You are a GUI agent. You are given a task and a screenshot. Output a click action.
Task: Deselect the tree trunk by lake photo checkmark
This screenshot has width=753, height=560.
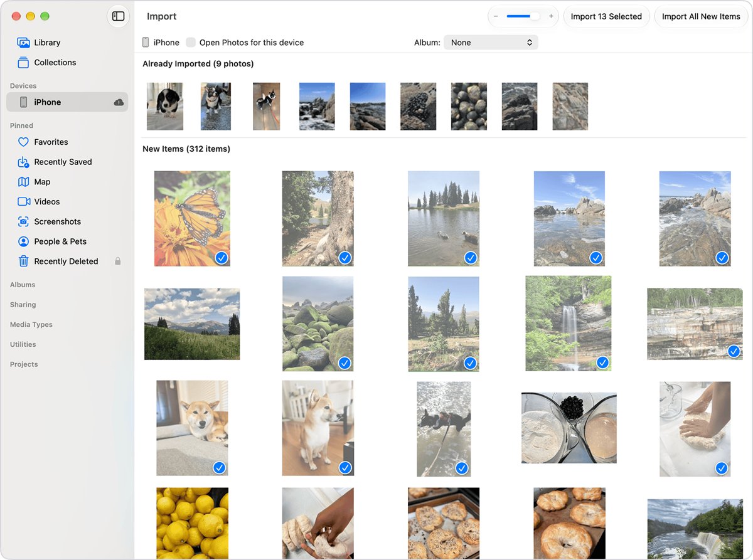pyautogui.click(x=345, y=258)
